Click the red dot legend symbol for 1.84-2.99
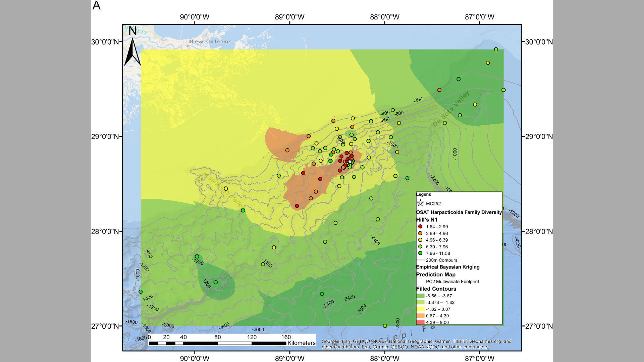 click(420, 226)
